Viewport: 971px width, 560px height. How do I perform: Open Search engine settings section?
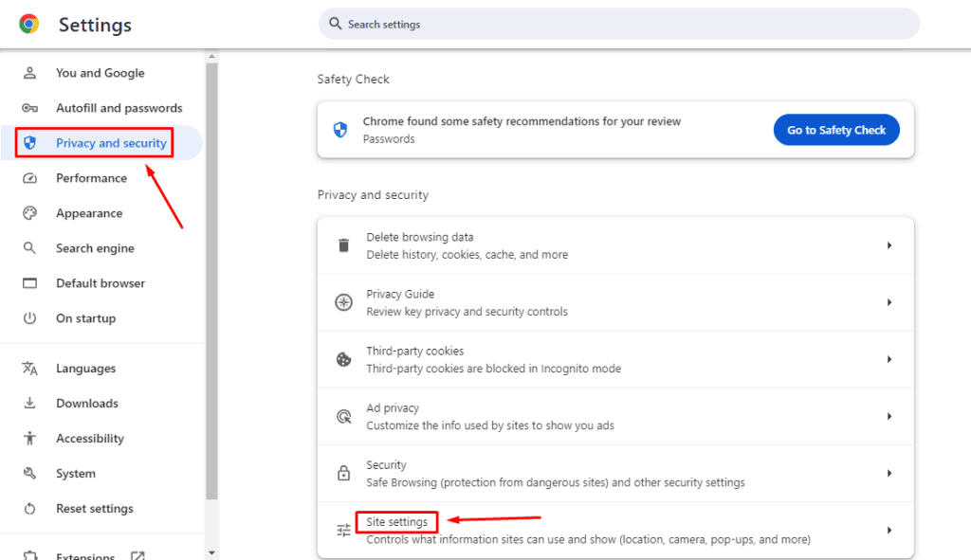[x=101, y=248]
